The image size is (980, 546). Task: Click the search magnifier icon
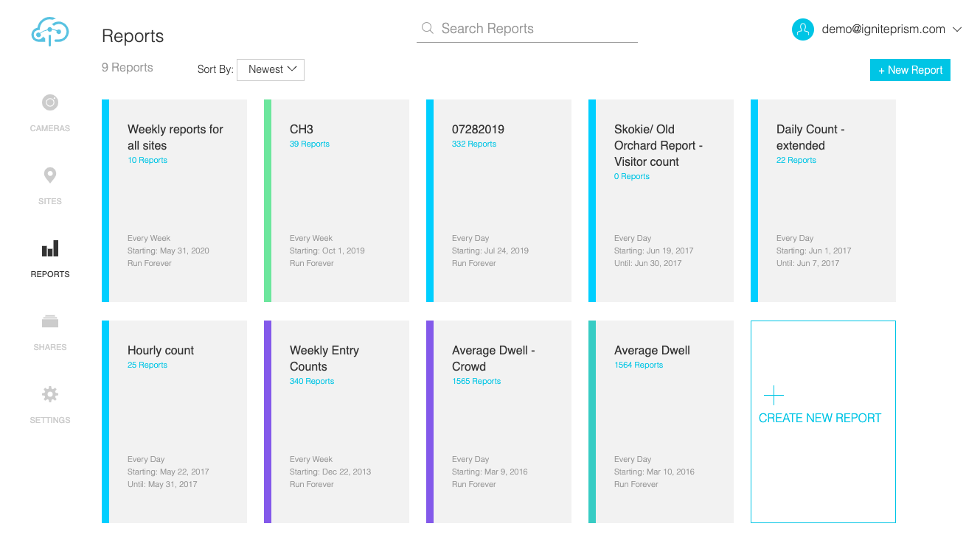[x=427, y=29]
